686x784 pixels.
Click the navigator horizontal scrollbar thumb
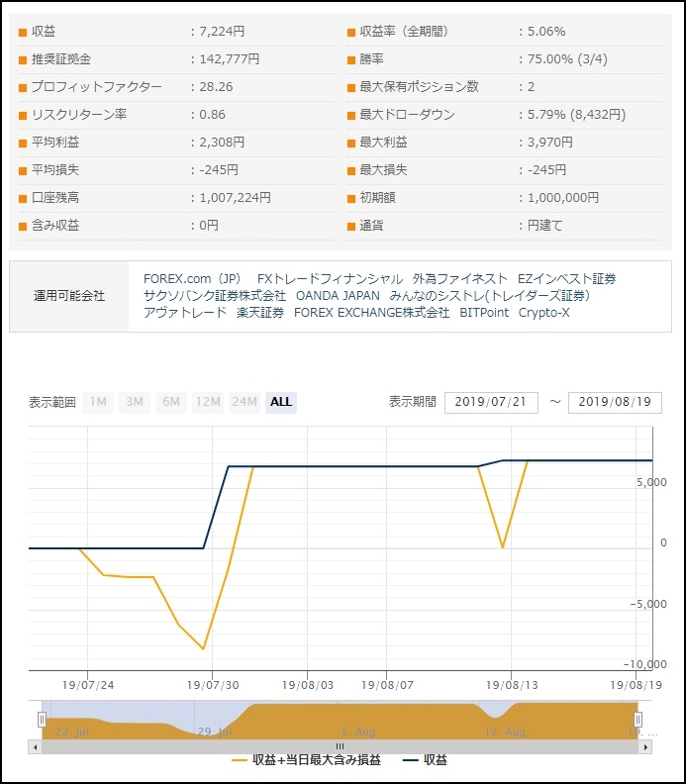(340, 747)
